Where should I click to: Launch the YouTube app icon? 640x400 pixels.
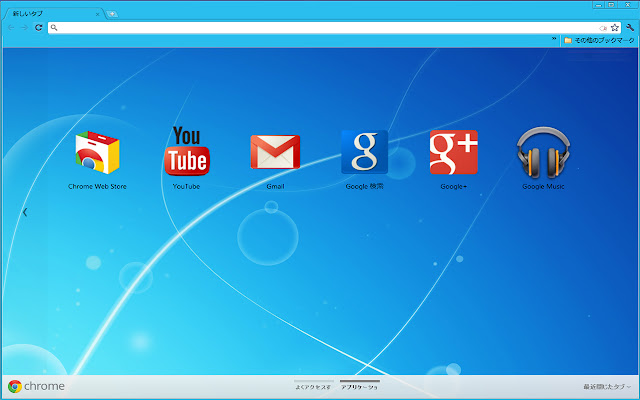(x=187, y=151)
